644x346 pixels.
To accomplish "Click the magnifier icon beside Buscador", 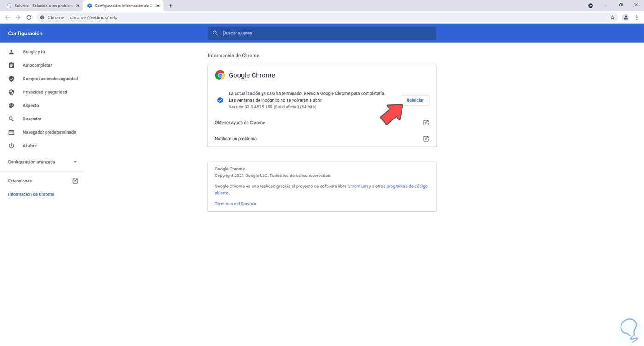I will [x=11, y=119].
